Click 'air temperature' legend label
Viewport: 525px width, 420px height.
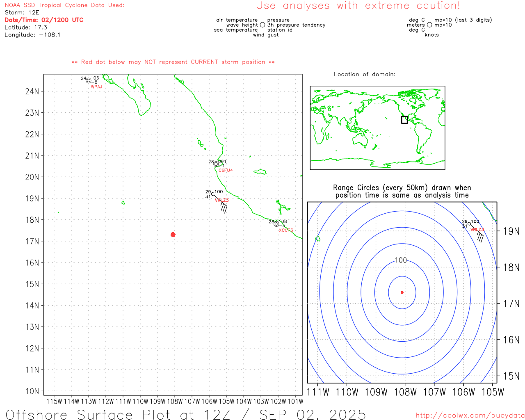point(237,20)
